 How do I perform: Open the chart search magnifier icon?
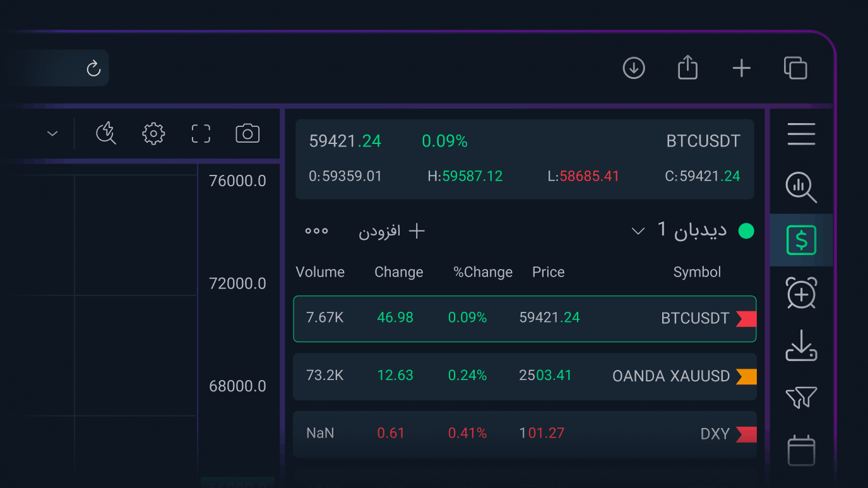click(x=801, y=187)
